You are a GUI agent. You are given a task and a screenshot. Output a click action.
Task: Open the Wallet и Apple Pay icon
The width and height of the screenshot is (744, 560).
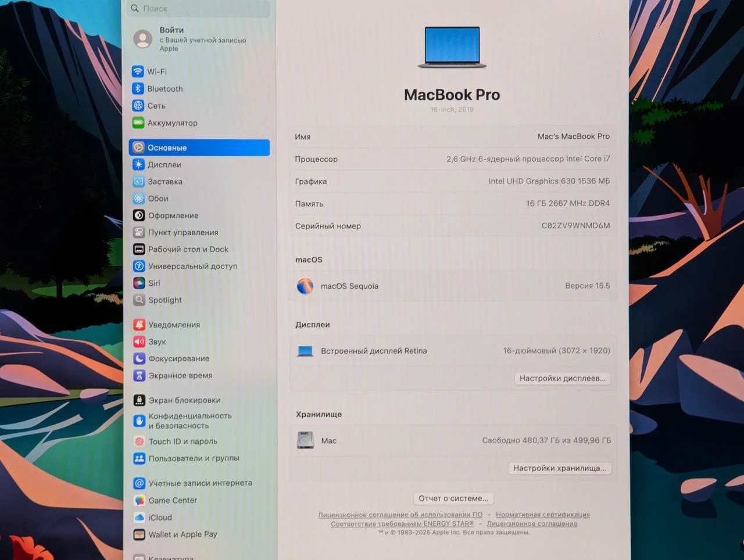click(139, 534)
